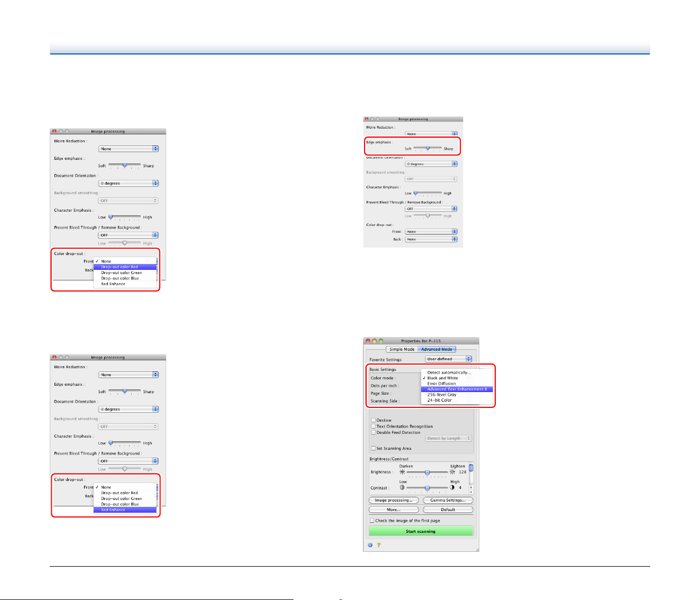Click the blue info icon below Start scanning
The image size is (700, 600).
pos(370,544)
